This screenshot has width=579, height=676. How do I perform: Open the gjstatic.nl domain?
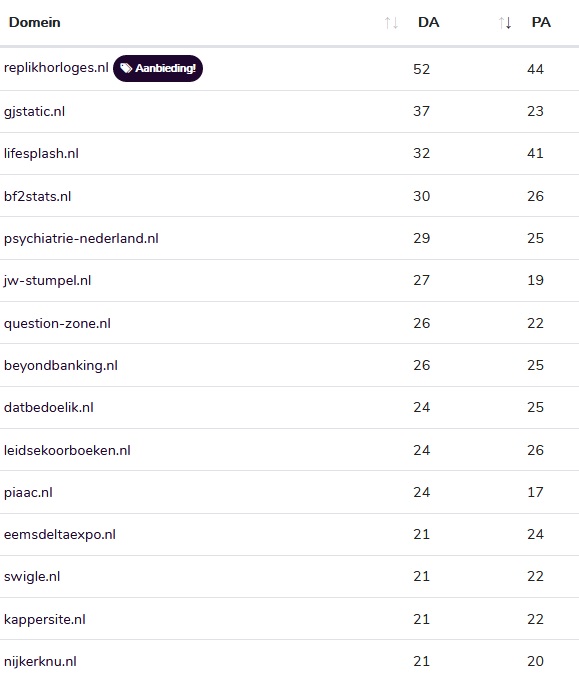(34, 112)
